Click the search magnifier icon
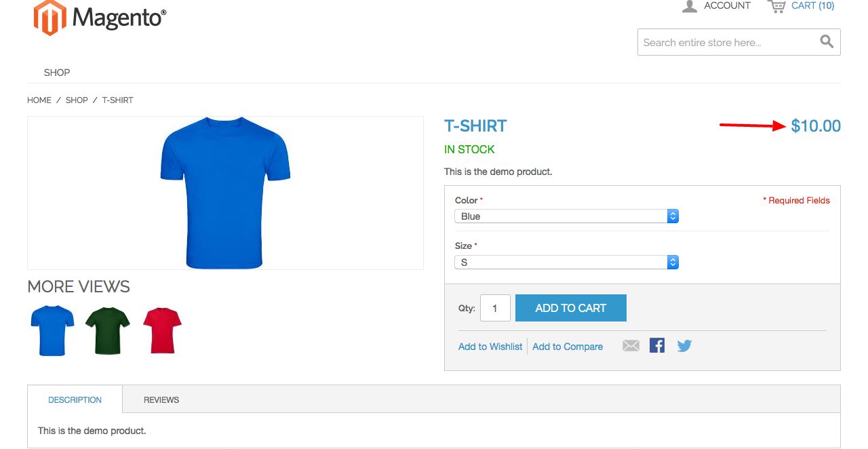 click(x=827, y=41)
